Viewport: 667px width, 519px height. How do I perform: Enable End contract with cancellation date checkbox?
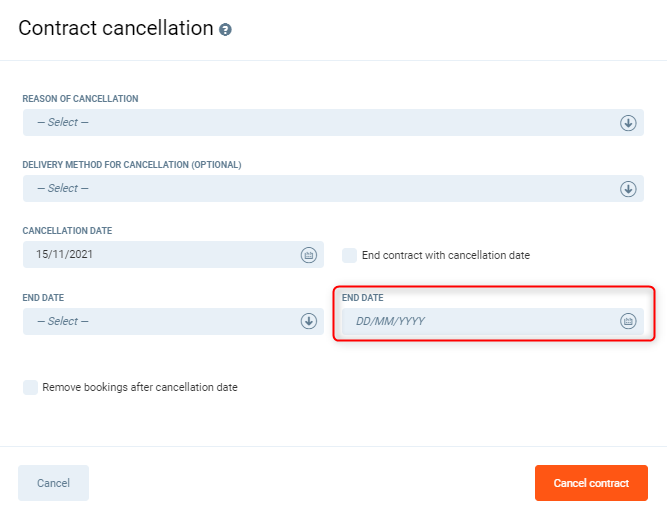coord(349,255)
